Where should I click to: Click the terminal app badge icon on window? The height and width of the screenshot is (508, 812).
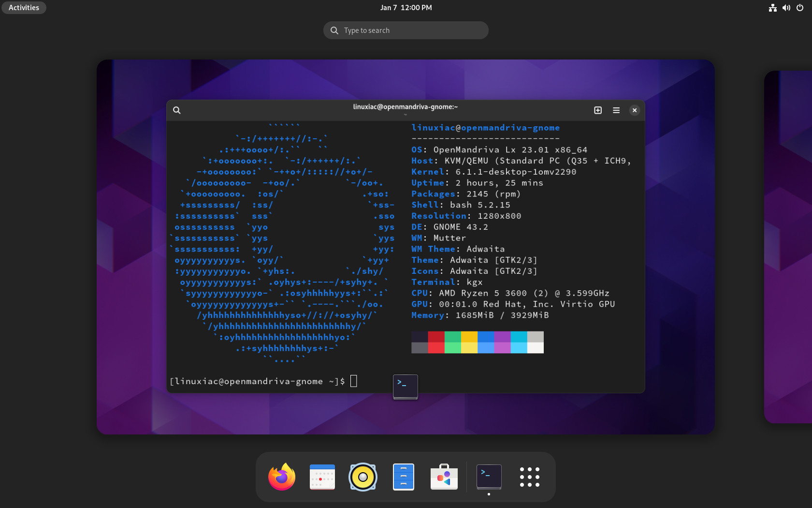coord(406,387)
